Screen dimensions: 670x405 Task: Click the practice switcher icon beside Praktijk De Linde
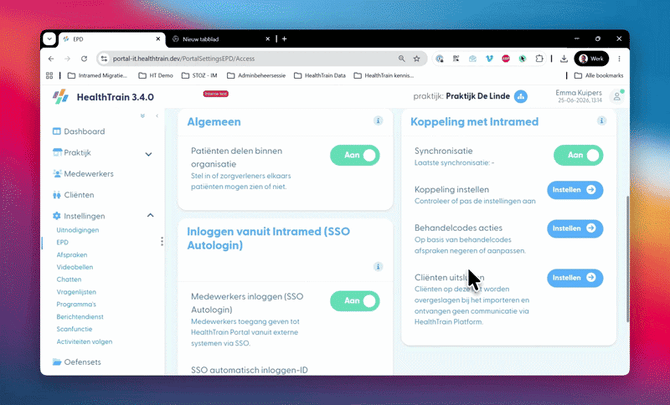click(x=520, y=97)
